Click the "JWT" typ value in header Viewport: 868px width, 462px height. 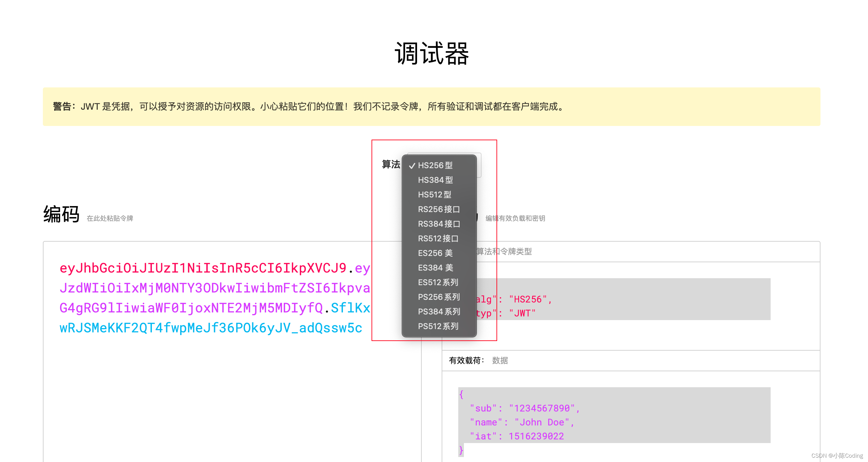point(522,313)
